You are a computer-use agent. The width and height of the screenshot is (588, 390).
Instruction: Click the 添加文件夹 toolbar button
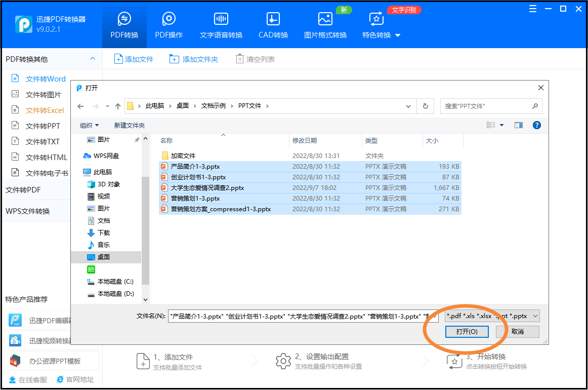(194, 59)
